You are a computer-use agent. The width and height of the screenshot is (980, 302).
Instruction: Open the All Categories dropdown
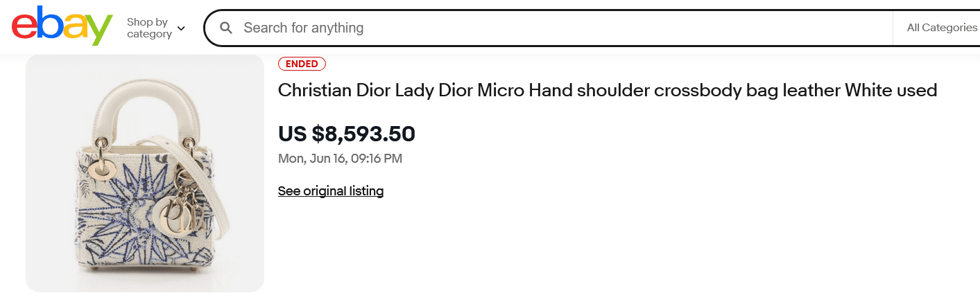pos(941,28)
